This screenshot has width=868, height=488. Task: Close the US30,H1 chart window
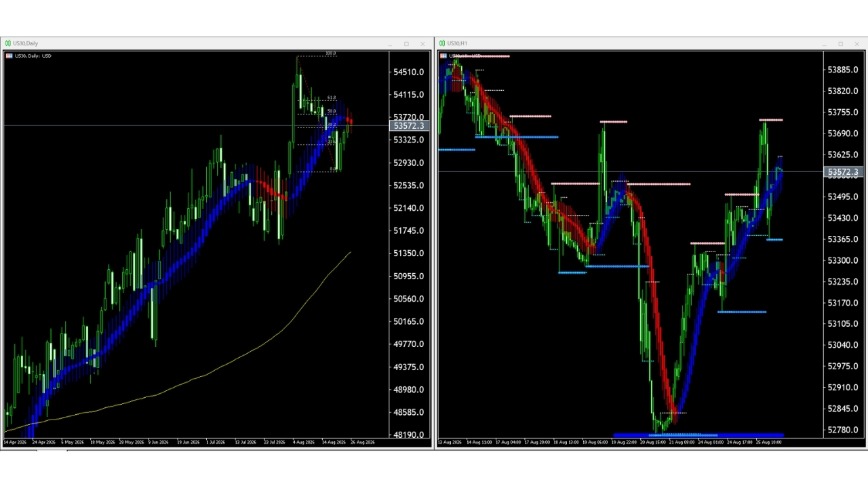[856, 44]
